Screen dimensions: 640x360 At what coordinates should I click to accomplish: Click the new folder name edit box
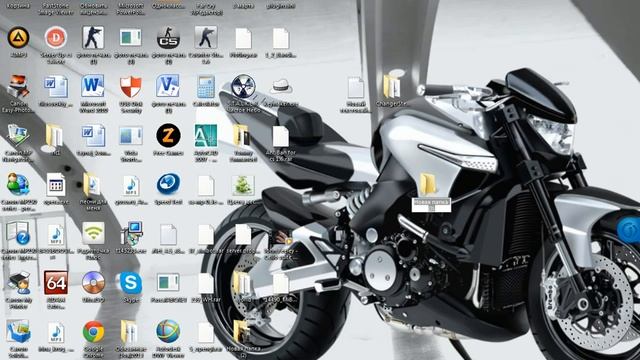431,205
